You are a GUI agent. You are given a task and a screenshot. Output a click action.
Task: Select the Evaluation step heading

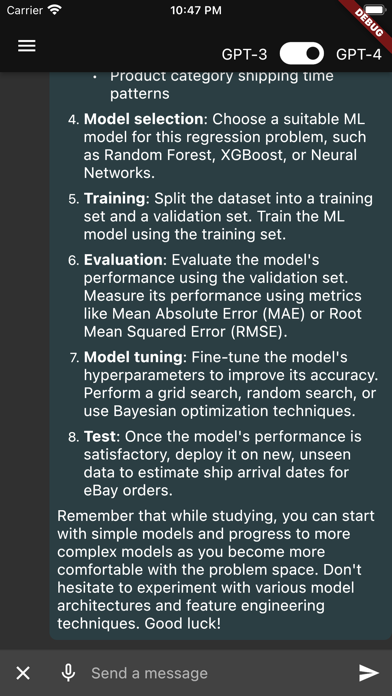tap(123, 260)
